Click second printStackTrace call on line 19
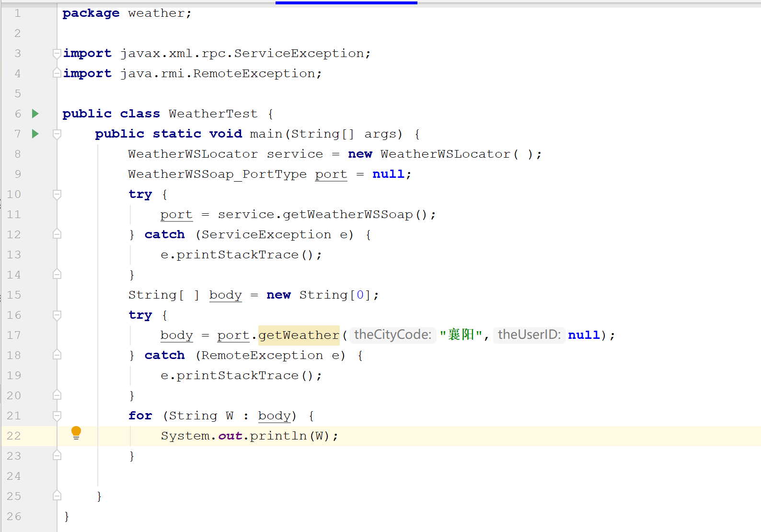Viewport: 761px width, 532px height. point(238,375)
